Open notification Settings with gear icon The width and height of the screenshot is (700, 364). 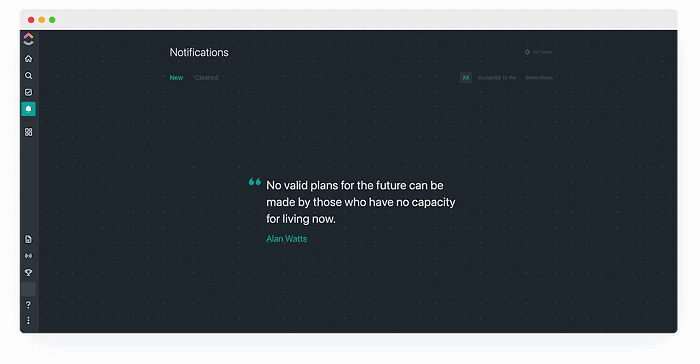[539, 52]
